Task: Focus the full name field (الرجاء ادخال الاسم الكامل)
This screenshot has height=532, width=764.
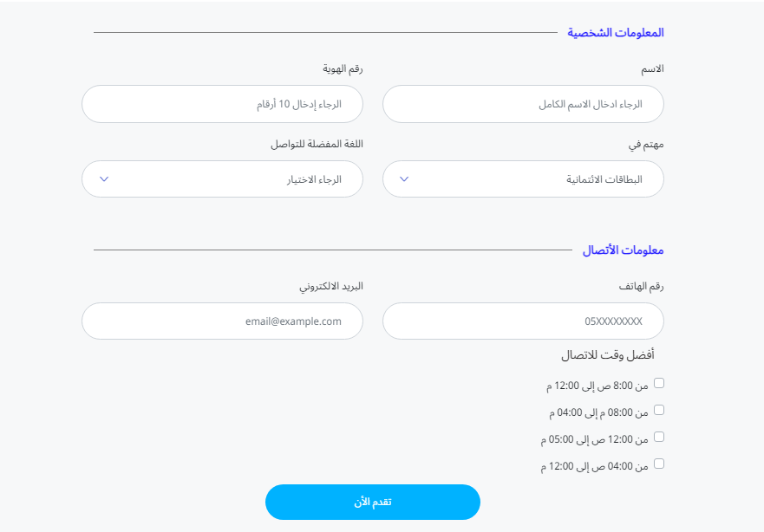Action: point(523,104)
